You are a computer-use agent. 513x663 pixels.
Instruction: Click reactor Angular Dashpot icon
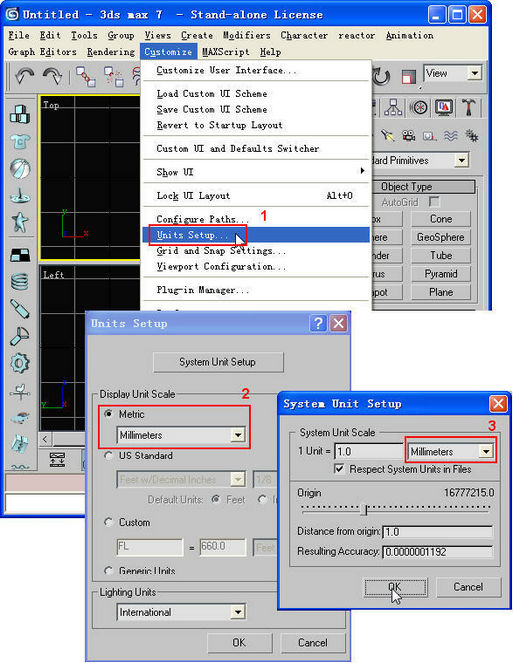[20, 336]
